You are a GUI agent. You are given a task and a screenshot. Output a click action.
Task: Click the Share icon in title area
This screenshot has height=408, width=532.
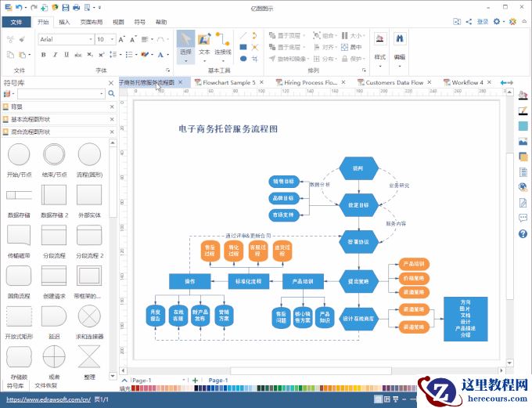coord(469,22)
